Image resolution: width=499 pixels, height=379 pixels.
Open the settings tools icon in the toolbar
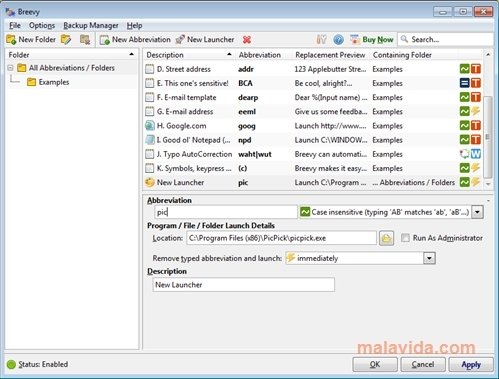pyautogui.click(x=321, y=40)
